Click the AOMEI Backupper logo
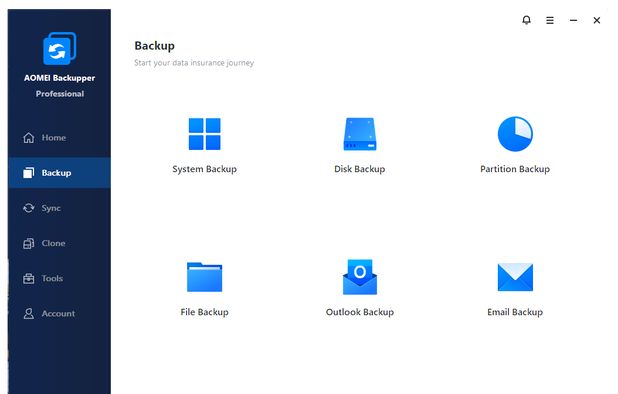 pos(60,48)
